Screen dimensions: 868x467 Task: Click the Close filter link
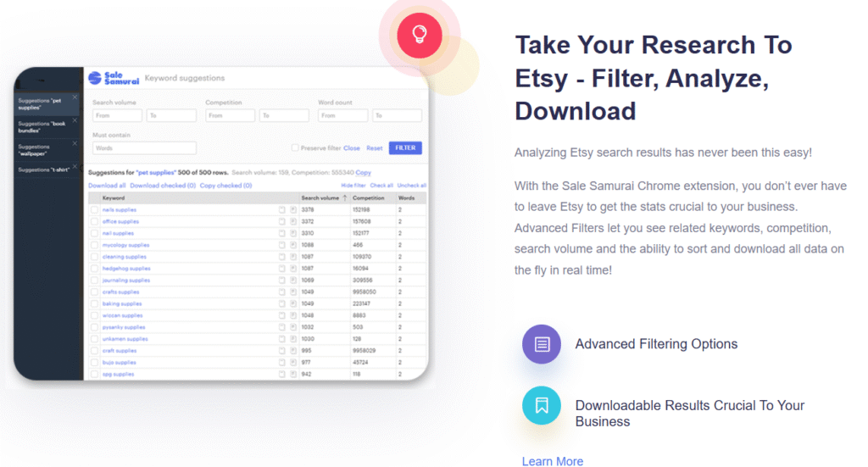[352, 148]
